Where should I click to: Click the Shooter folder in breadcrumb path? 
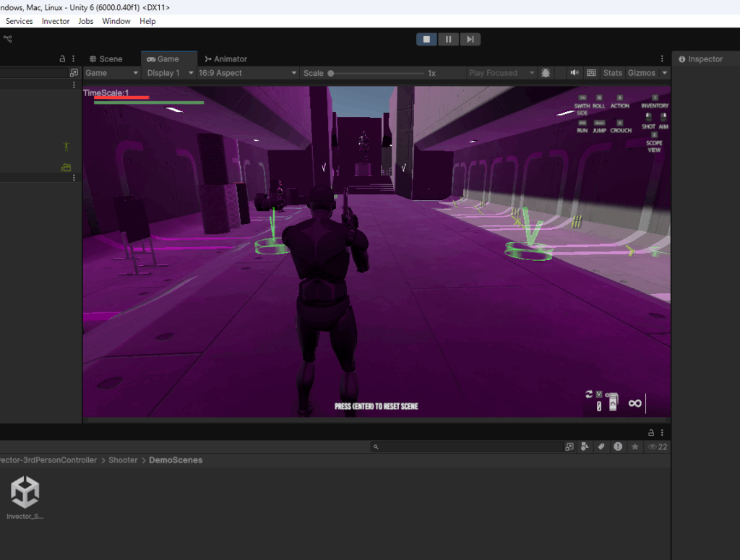click(123, 460)
